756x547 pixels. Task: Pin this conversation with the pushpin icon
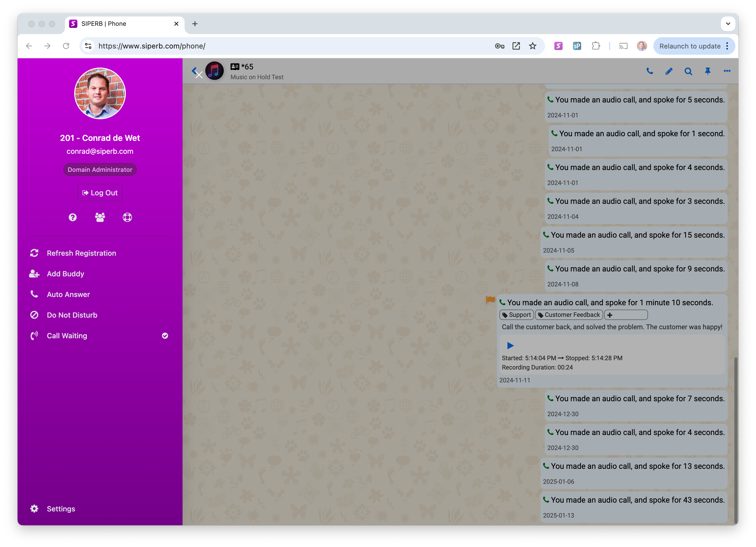pos(707,71)
